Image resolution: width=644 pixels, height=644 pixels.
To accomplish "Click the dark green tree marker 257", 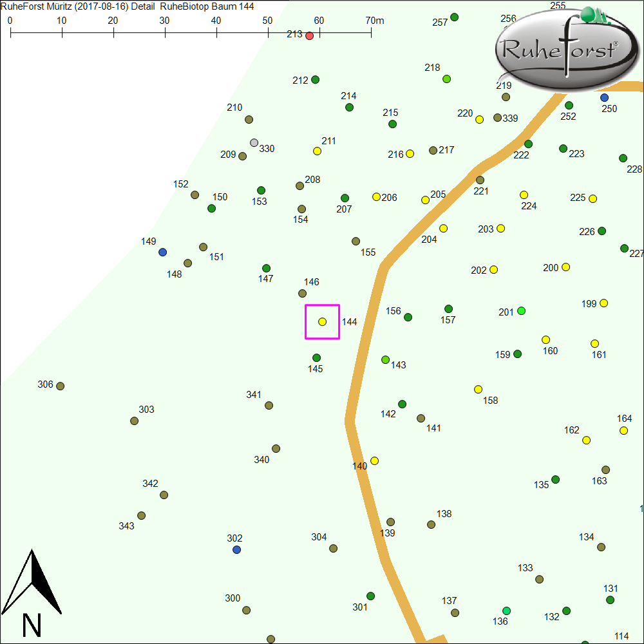I will click(x=454, y=17).
